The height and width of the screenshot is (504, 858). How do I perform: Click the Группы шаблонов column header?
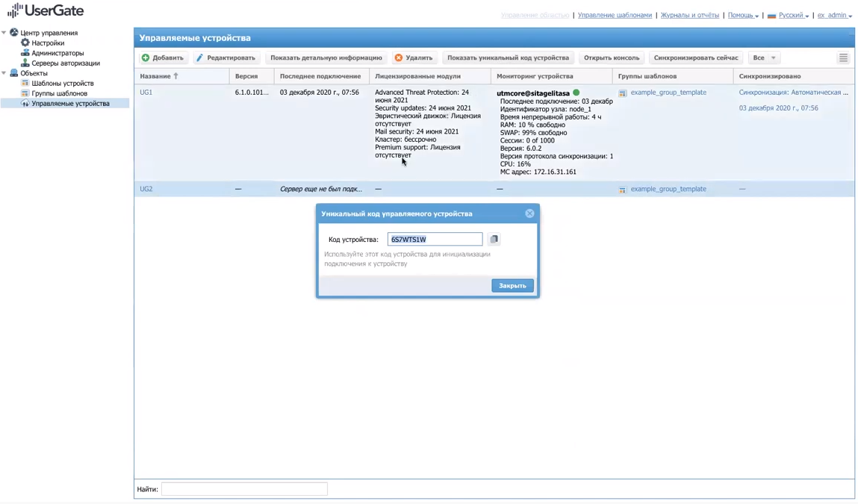[673, 76]
